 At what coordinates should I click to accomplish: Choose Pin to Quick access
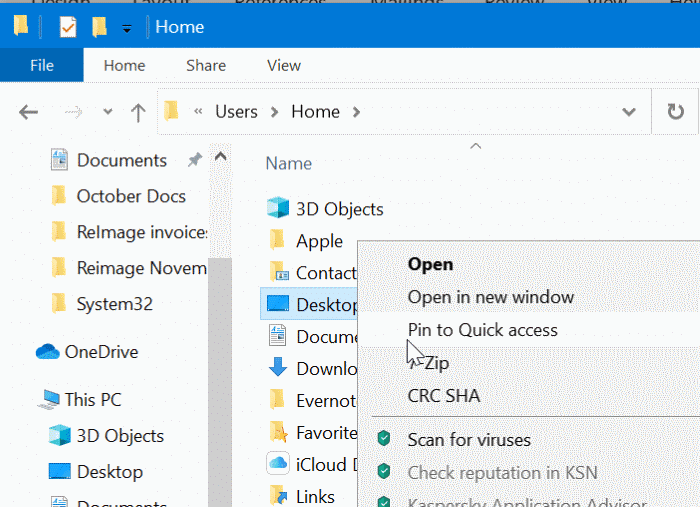pos(483,330)
